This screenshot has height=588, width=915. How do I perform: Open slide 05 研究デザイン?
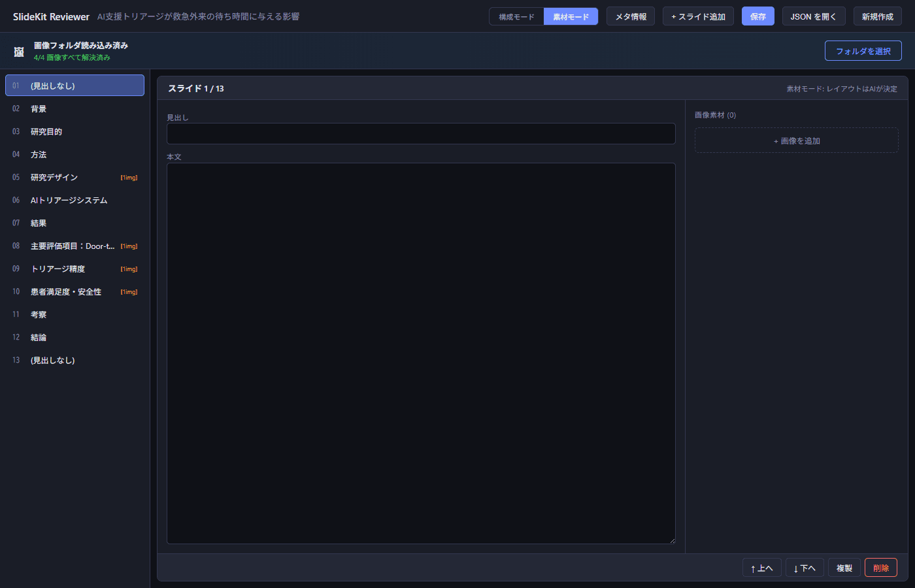[75, 177]
